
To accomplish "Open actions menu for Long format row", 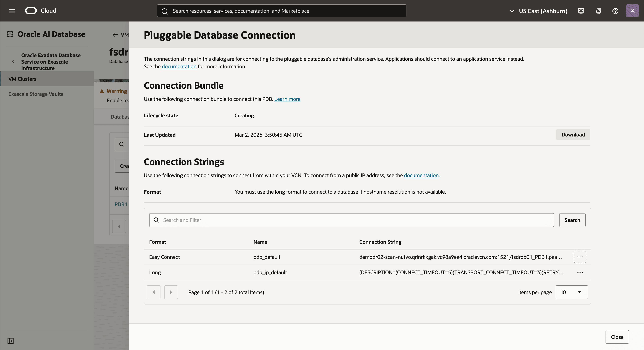I will [580, 272].
